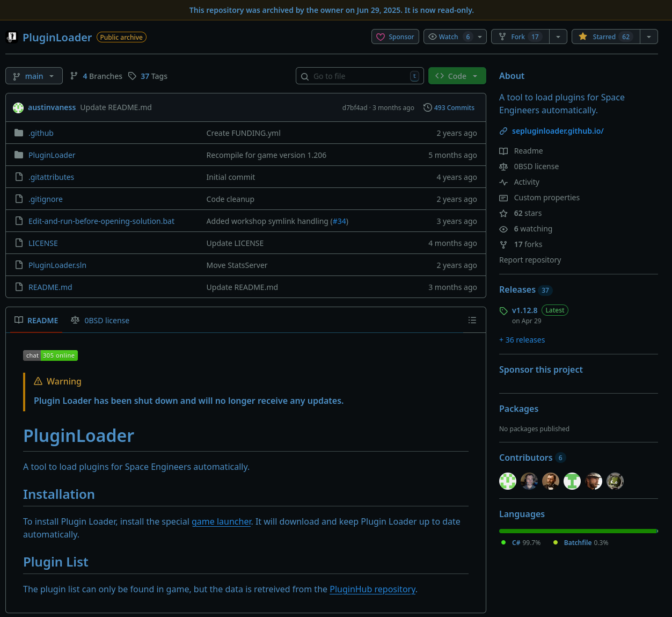The height and width of the screenshot is (617, 672).
Task: Click the Go to file search field
Action: 360,76
